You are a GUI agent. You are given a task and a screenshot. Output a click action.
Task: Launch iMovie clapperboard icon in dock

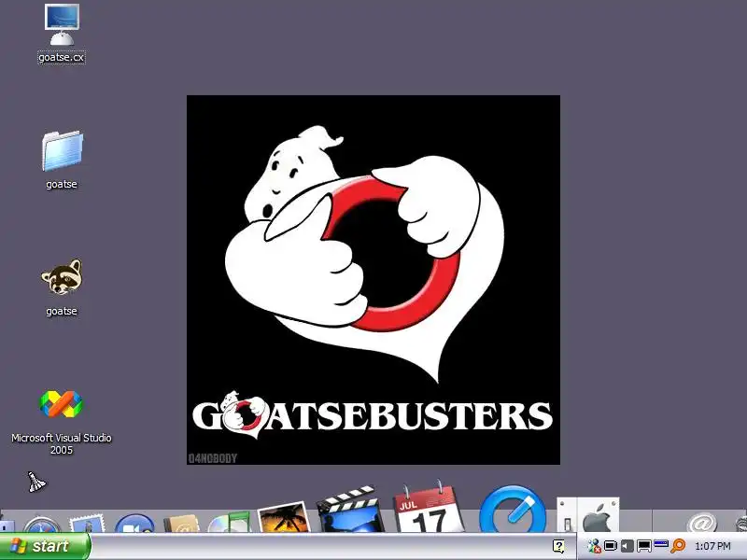[x=349, y=509]
